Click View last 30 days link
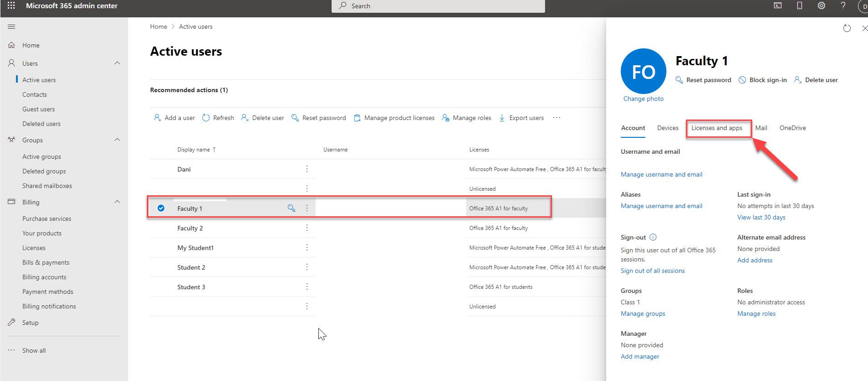Screen dimensions: 868x381 click(x=761, y=217)
